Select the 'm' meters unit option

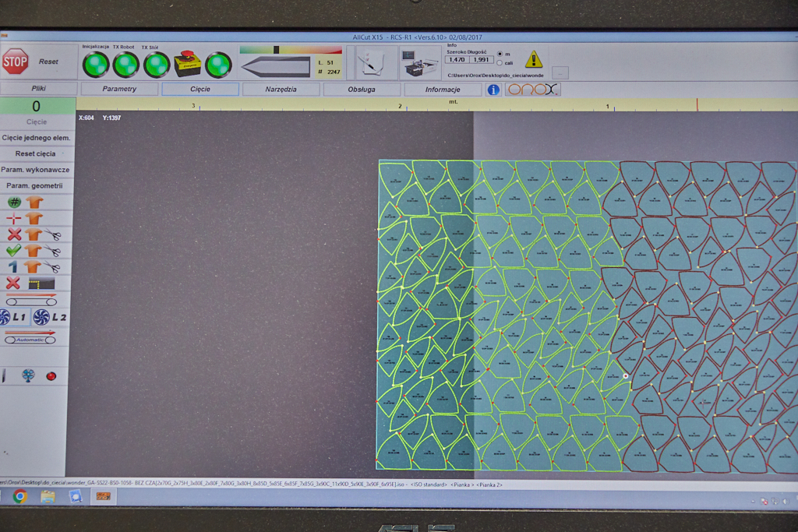tap(500, 54)
